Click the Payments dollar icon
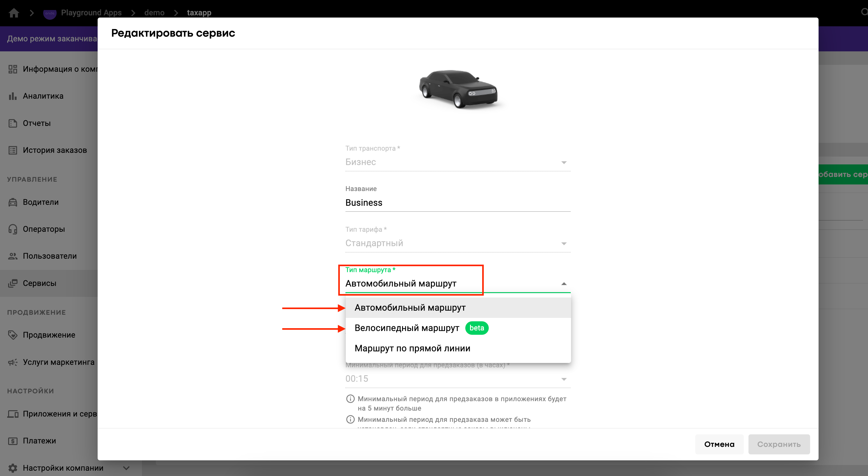 pyautogui.click(x=13, y=441)
